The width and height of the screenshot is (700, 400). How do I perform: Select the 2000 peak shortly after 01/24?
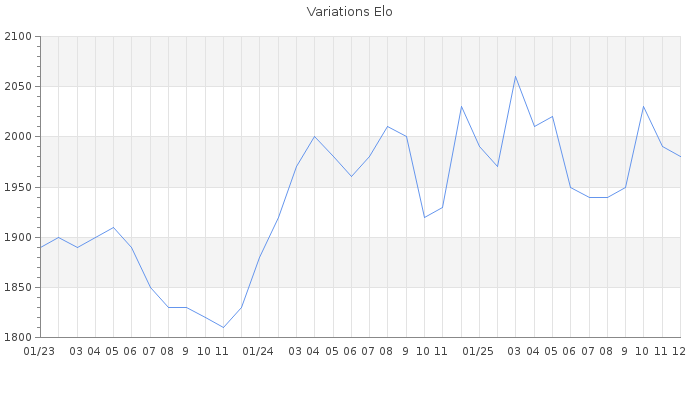click(314, 137)
